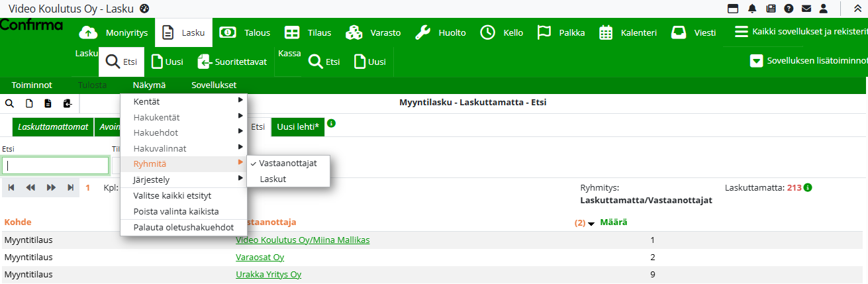Image resolution: width=868 pixels, height=284 pixels.
Task: Click the Varasto boxes icon
Action: (354, 32)
